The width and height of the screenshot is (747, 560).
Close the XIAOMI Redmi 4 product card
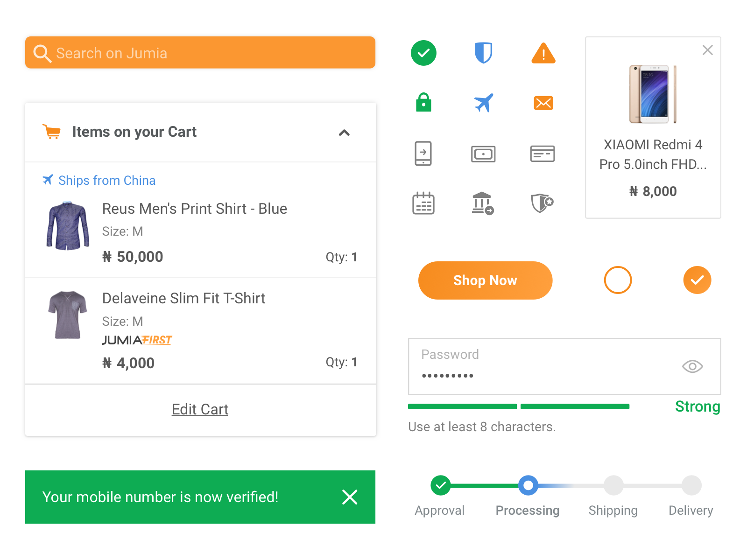(708, 50)
